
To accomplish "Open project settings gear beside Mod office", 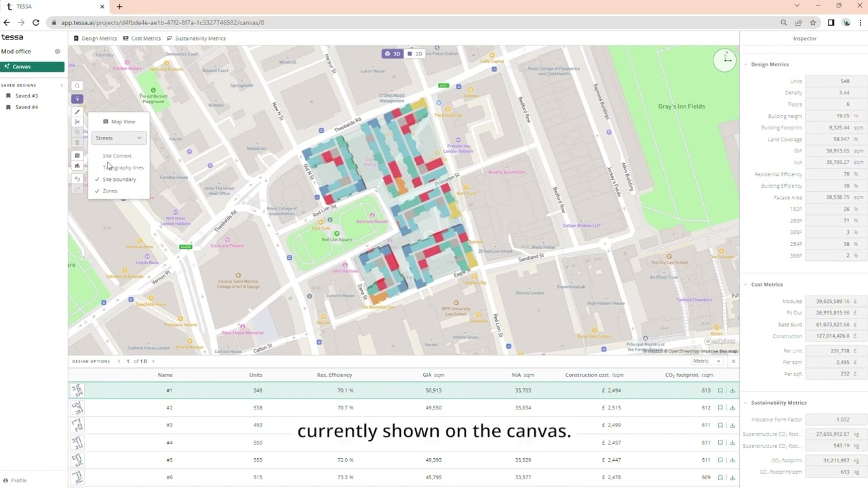I will click(x=58, y=52).
